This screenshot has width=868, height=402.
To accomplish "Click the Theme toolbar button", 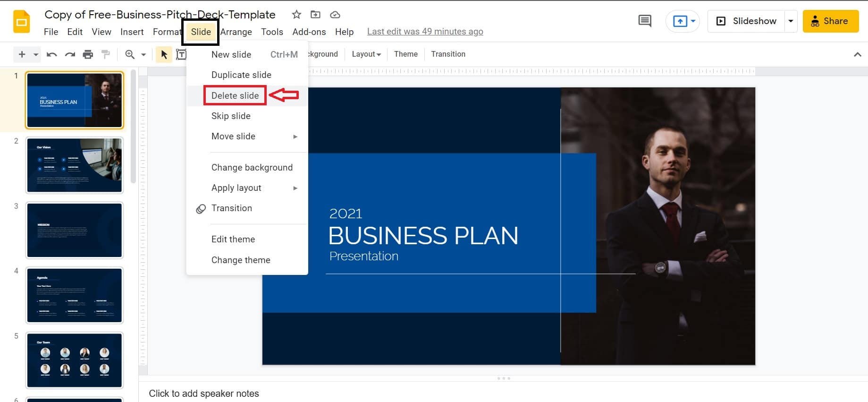I will coord(405,54).
